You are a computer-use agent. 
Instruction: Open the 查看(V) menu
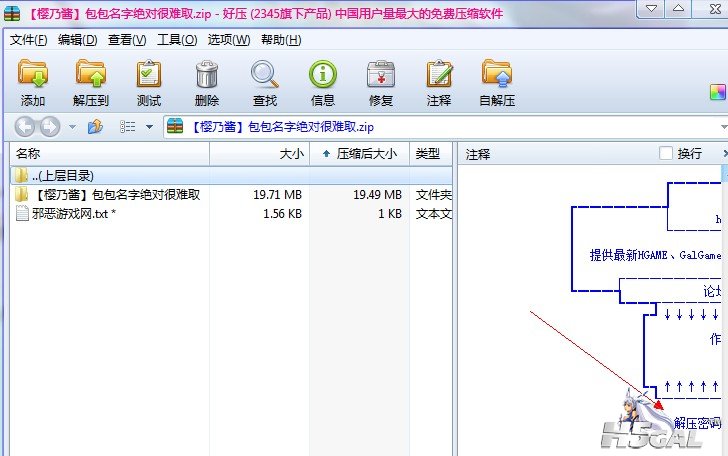[x=127, y=40]
